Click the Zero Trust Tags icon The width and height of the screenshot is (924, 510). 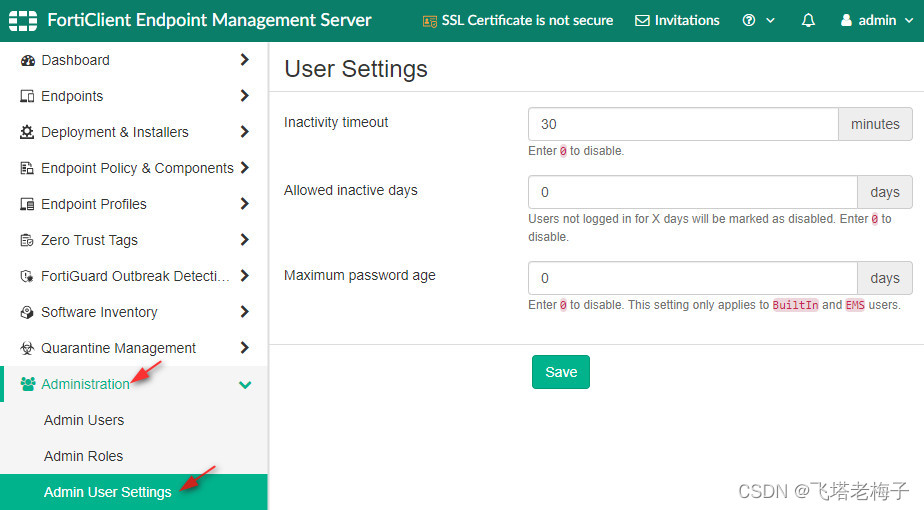coord(27,240)
